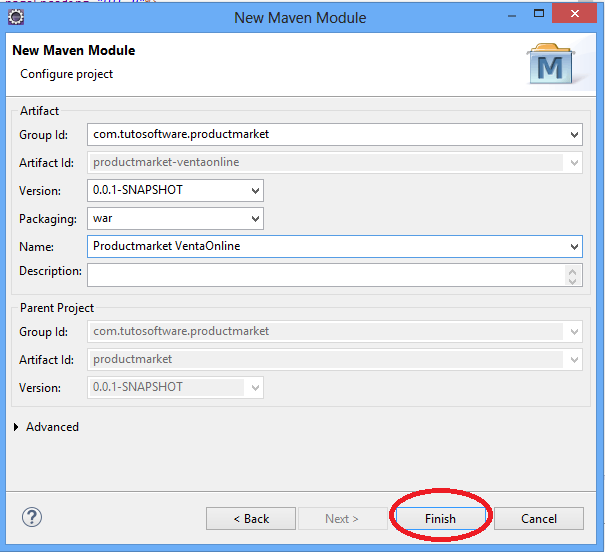Image resolution: width=605 pixels, height=552 pixels.
Task: Click the disabled Next > button
Action: 342,518
